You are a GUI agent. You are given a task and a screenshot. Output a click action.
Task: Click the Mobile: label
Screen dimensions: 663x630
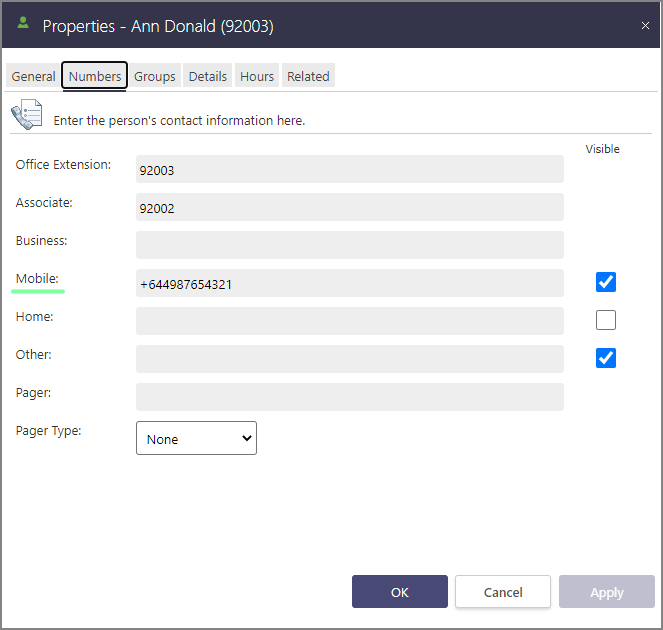point(37,279)
